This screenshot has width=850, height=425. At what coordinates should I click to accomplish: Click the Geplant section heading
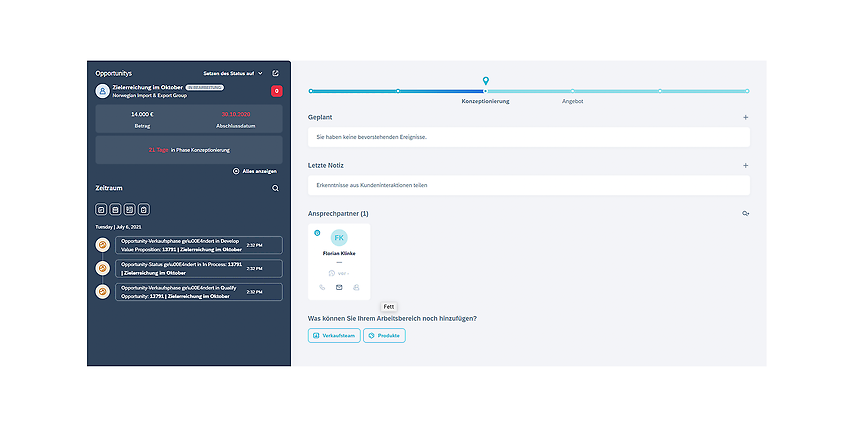pos(320,117)
